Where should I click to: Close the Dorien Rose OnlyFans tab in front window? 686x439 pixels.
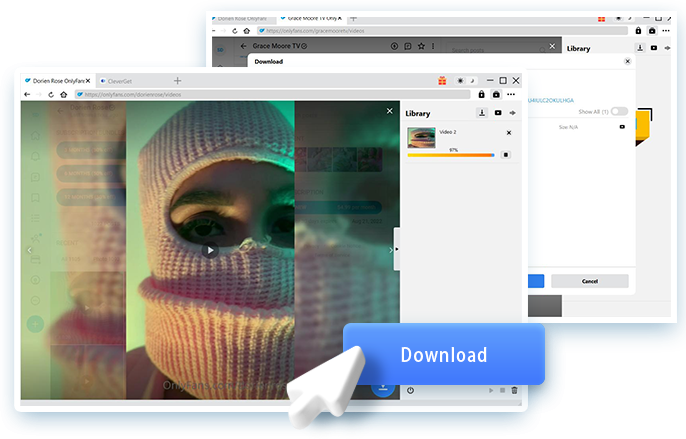88,81
